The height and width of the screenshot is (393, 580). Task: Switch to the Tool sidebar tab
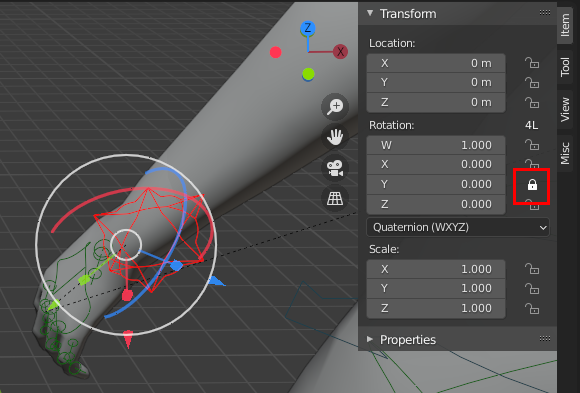(x=565, y=67)
